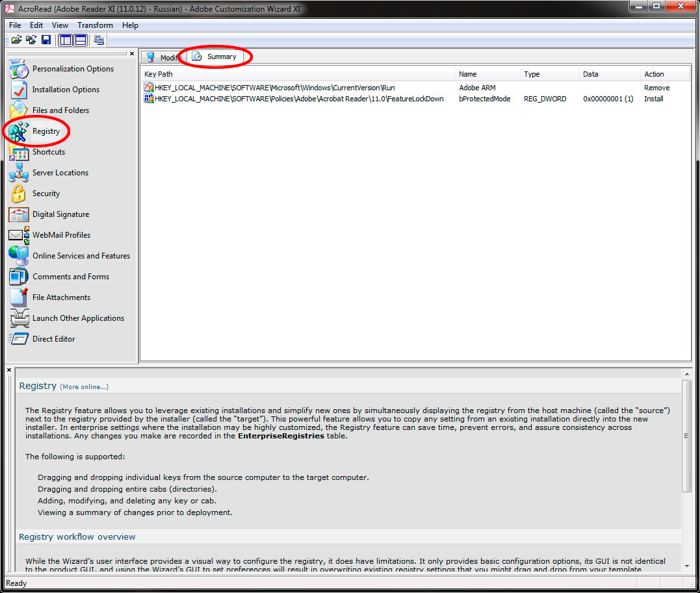
Task: Click the removed-key icon on the CurrentVersion\Run row
Action: (x=149, y=88)
